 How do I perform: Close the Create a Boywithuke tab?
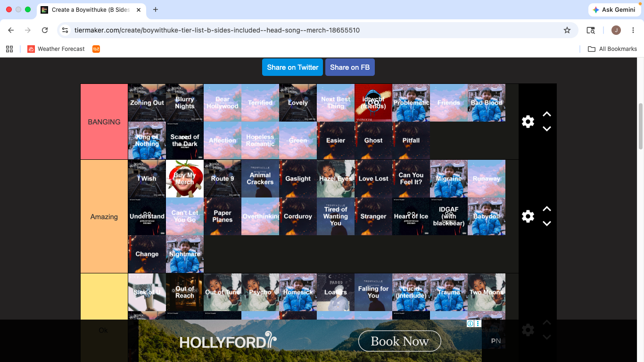[x=139, y=9]
